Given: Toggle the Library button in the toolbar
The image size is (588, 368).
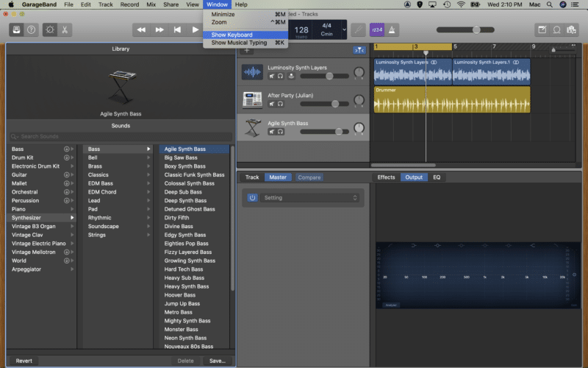Looking at the screenshot, I should coord(16,29).
